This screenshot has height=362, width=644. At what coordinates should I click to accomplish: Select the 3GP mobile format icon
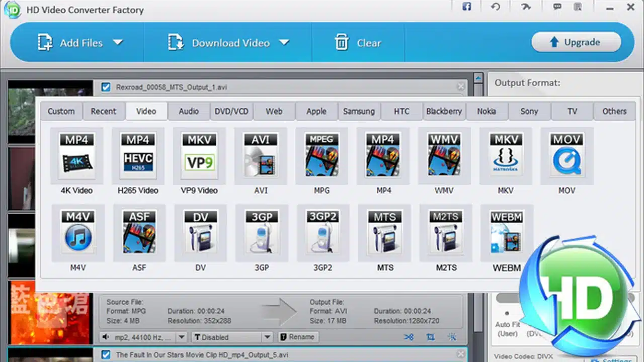coord(262,233)
